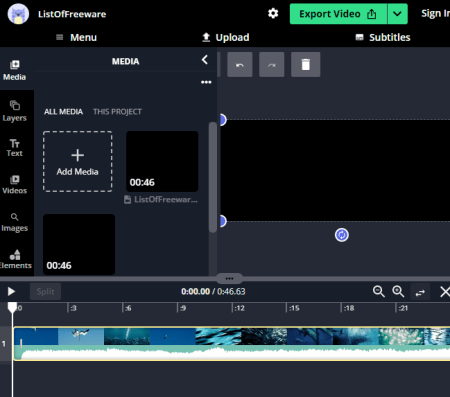Click the Upload menu item

[x=226, y=37]
